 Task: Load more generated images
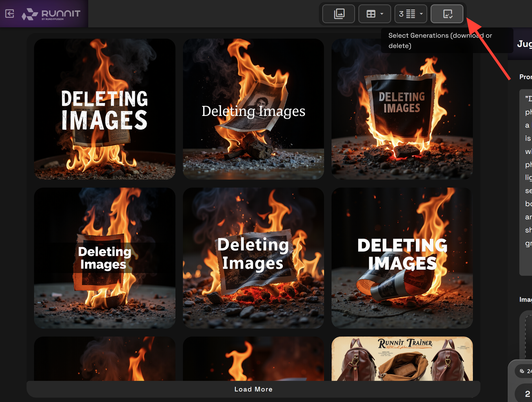click(253, 389)
